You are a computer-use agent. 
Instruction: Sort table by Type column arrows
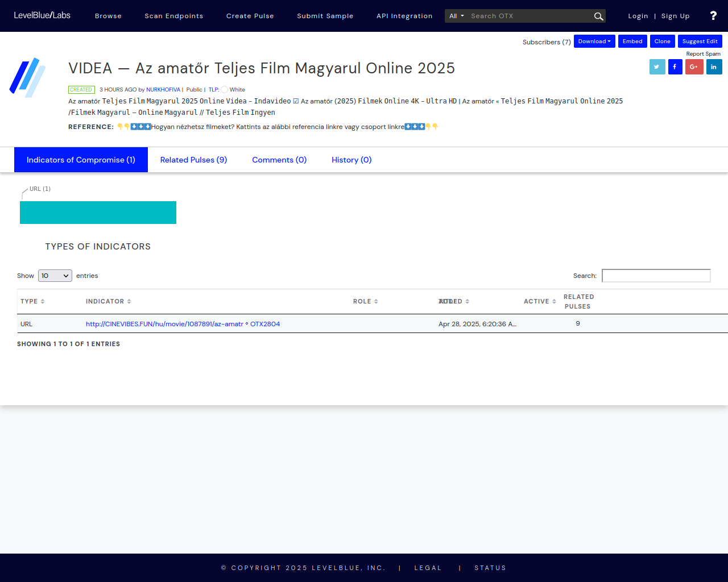click(43, 301)
